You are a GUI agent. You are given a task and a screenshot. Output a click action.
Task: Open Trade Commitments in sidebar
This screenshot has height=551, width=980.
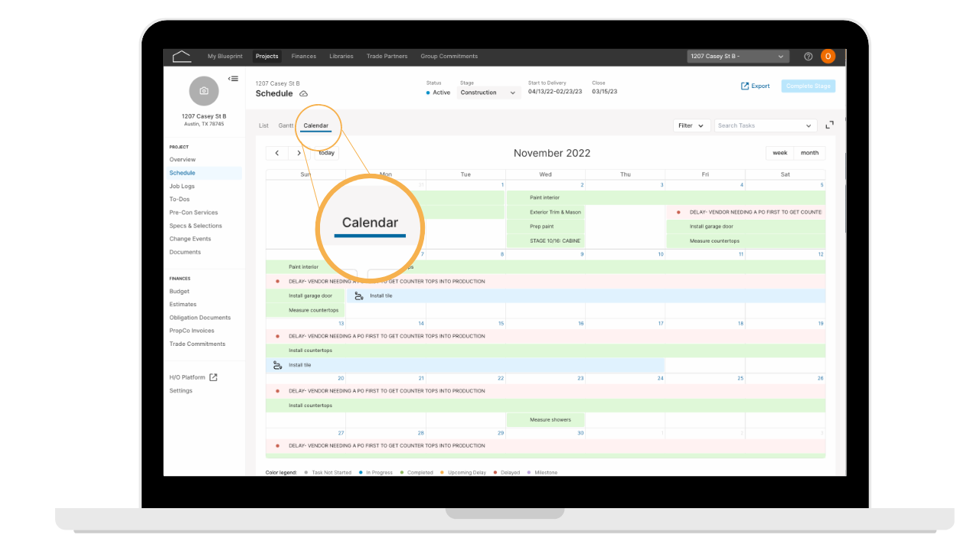pos(198,344)
